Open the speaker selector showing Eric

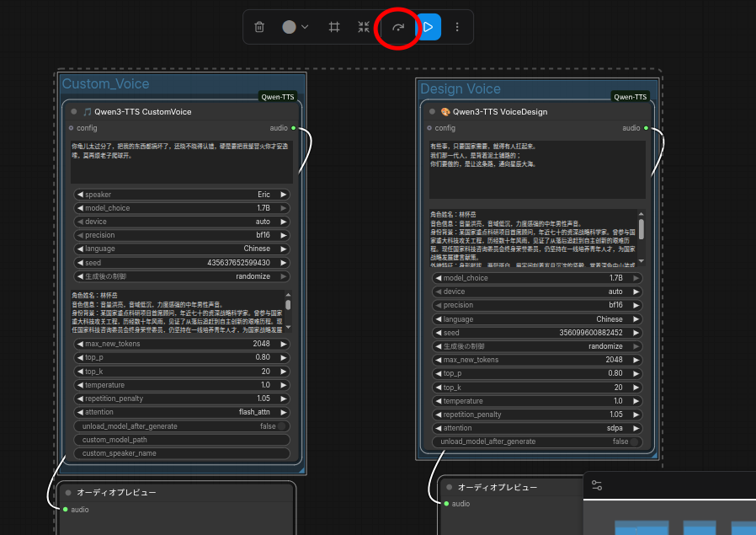(183, 195)
